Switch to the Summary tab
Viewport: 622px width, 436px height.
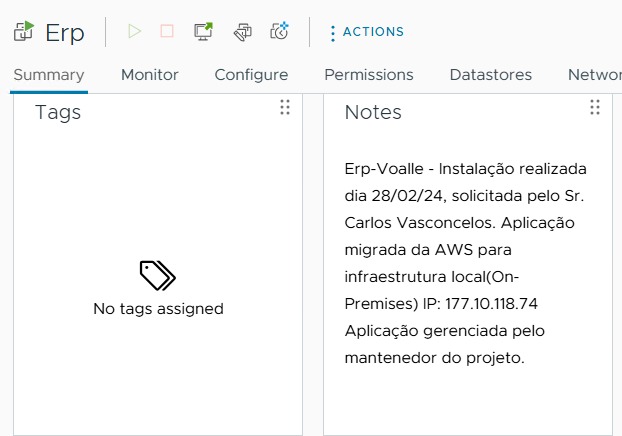[x=49, y=75]
